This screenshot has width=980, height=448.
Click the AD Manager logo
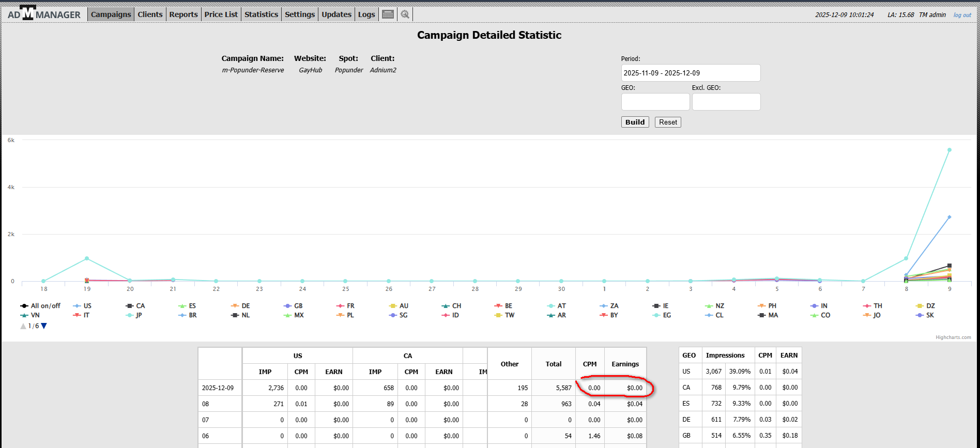[44, 13]
